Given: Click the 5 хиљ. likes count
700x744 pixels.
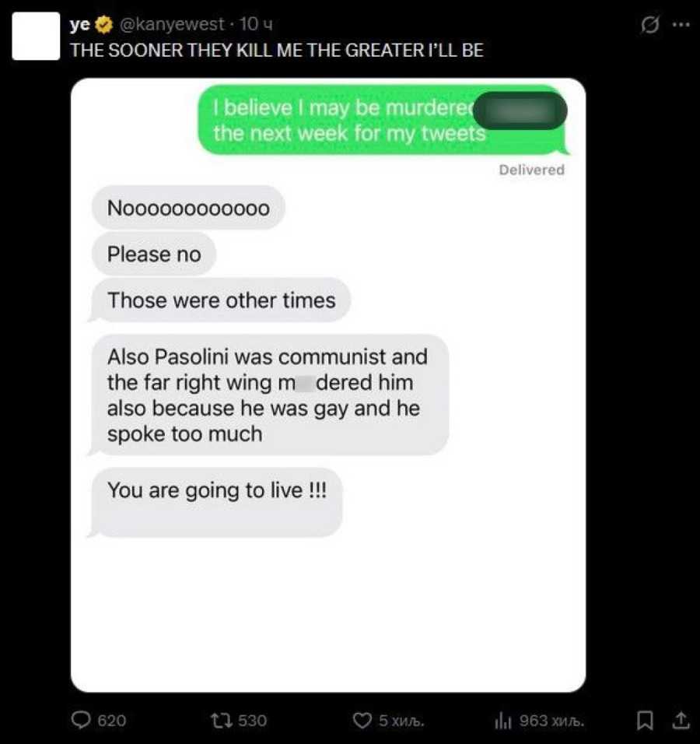Looking at the screenshot, I should (401, 721).
